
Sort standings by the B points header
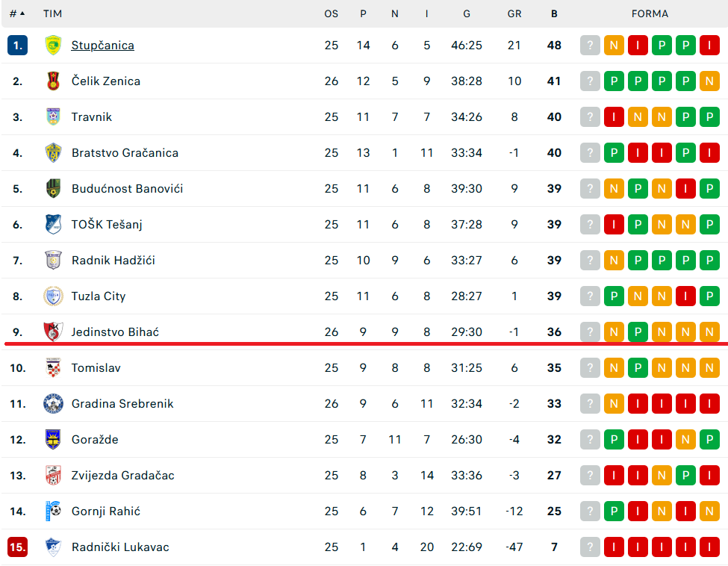point(554,13)
